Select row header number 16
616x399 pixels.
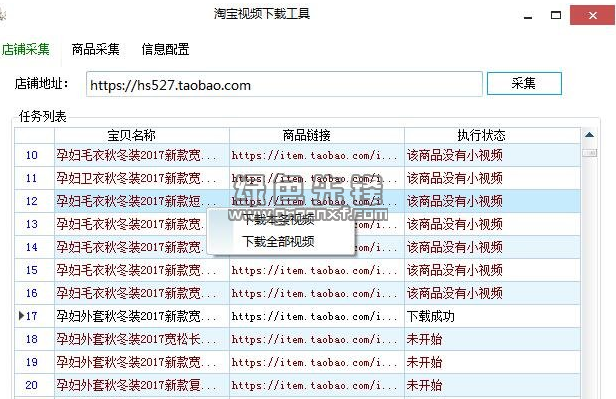(34, 293)
